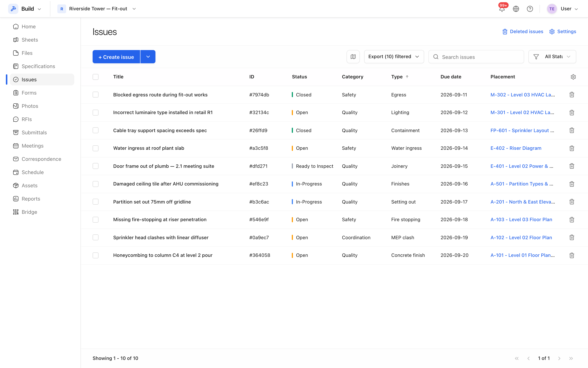The height and width of the screenshot is (368, 588).
Task: Open the Export (10) filtered dropdown
Action: point(394,57)
